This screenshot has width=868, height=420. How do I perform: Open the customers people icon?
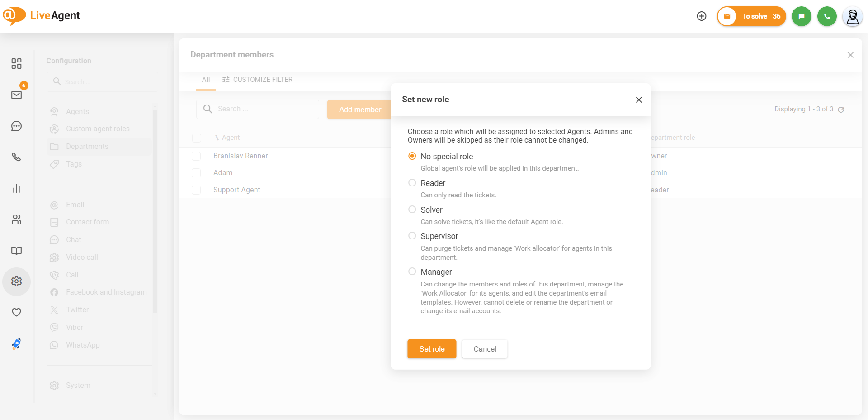[17, 220]
